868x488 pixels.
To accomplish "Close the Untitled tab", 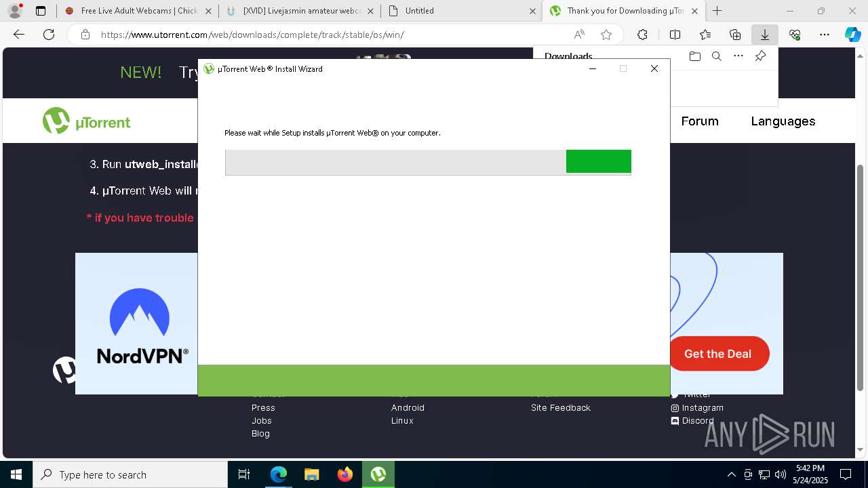I will [x=532, y=11].
